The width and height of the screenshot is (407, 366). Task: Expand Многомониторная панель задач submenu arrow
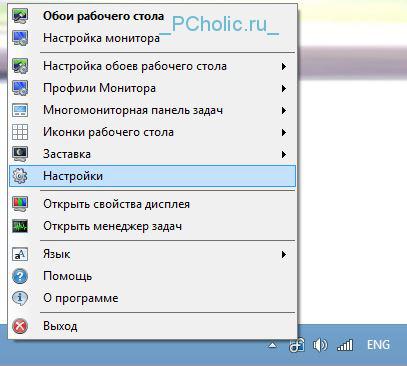pyautogui.click(x=284, y=110)
